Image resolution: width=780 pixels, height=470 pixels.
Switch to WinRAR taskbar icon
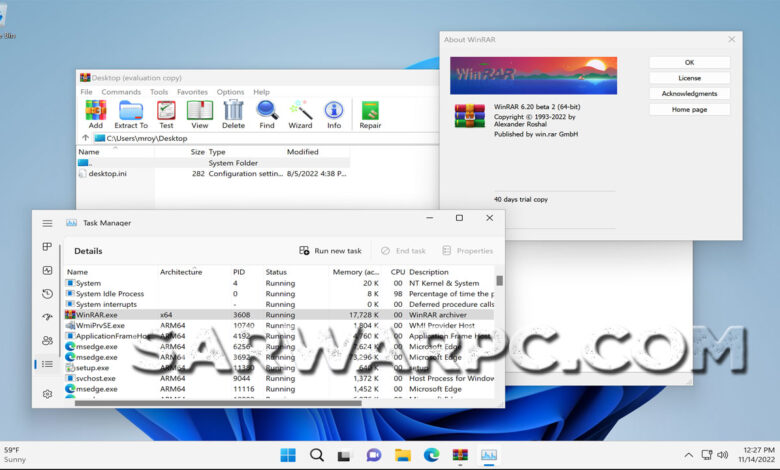pos(460,455)
